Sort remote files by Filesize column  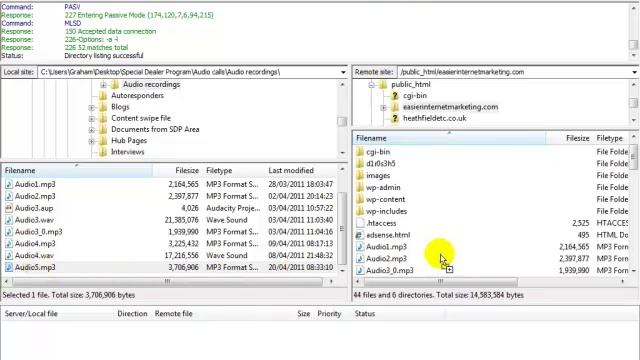pos(569,138)
